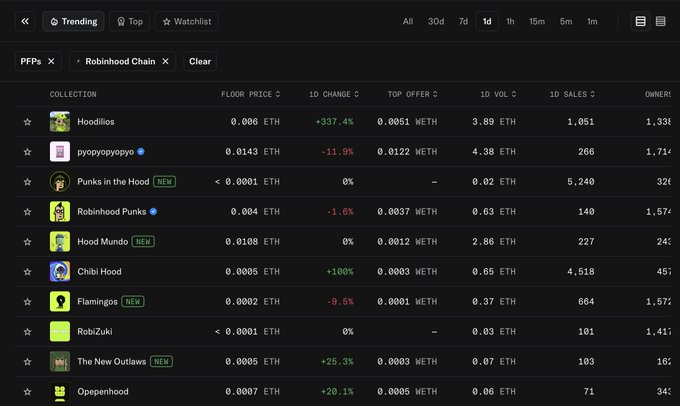
Task: Star the RobiZuki collection
Action: [27, 332]
